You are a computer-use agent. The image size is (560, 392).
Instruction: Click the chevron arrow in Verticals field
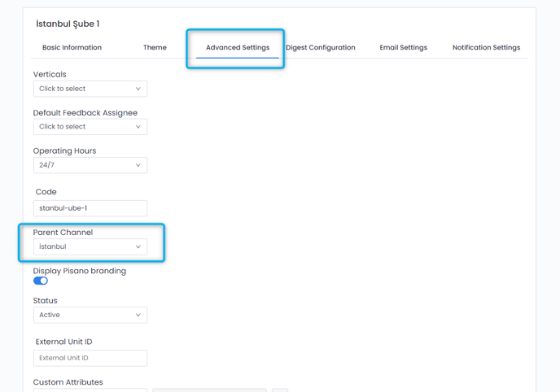coord(138,89)
